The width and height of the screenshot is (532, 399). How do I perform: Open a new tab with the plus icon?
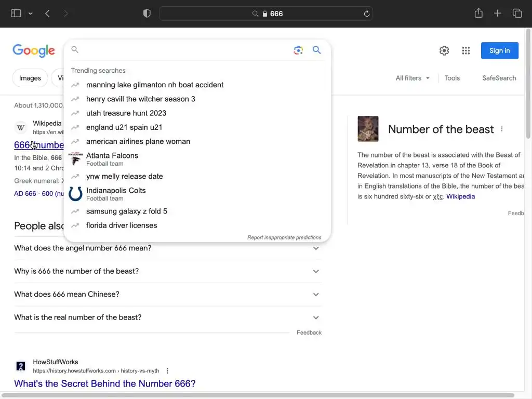tap(497, 13)
